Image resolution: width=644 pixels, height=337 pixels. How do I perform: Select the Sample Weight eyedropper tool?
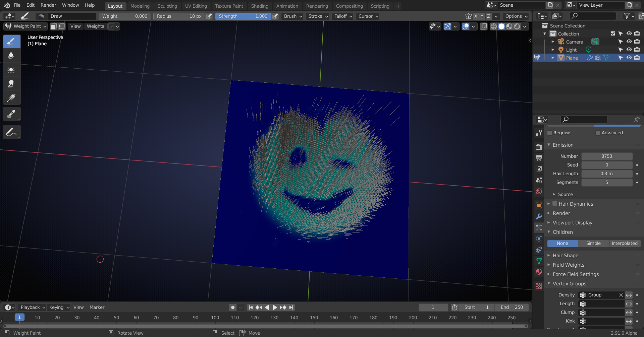[x=11, y=114]
